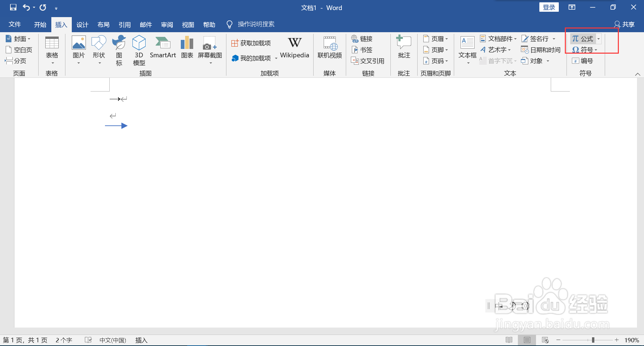Insert the Wikipedia add-in
644x346 pixels.
(x=294, y=49)
